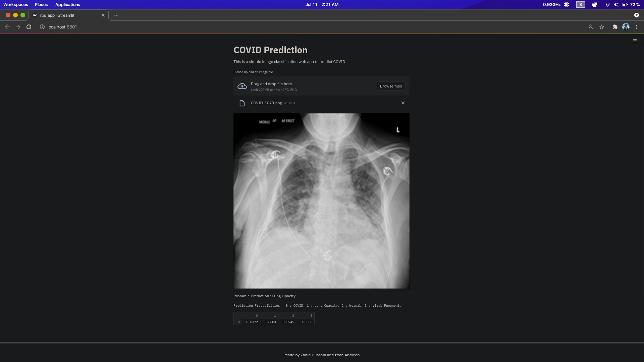
Task: Open browser Extensions puzzle icon
Action: [615, 27]
